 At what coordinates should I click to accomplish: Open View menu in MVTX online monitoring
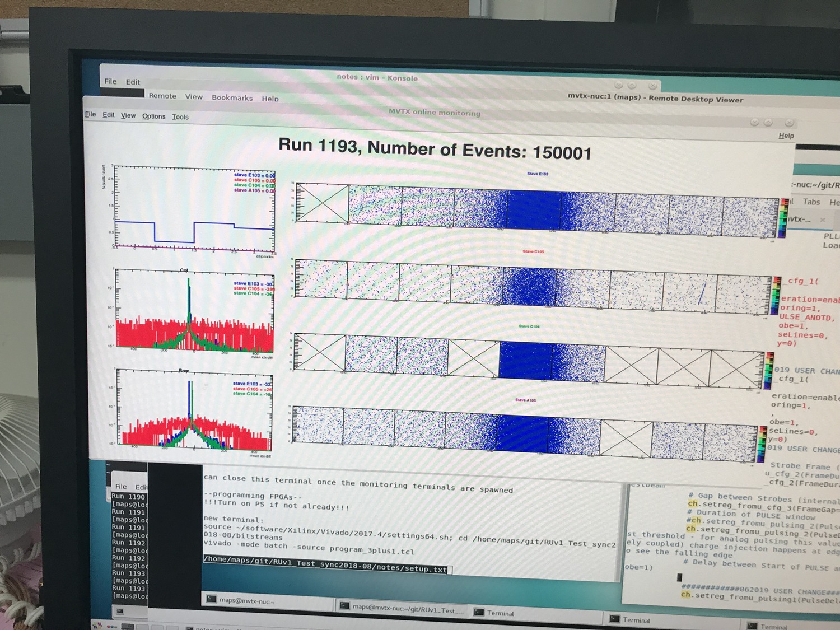(128, 115)
